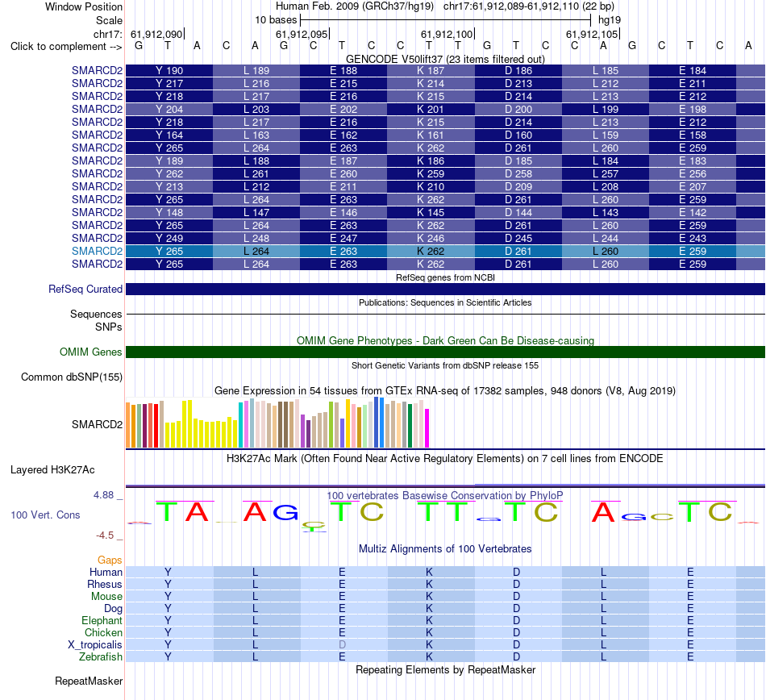Image resolution: width=766 pixels, height=700 pixels.
Task: Click the 'Click to complement -->' label
Action: 66,47
